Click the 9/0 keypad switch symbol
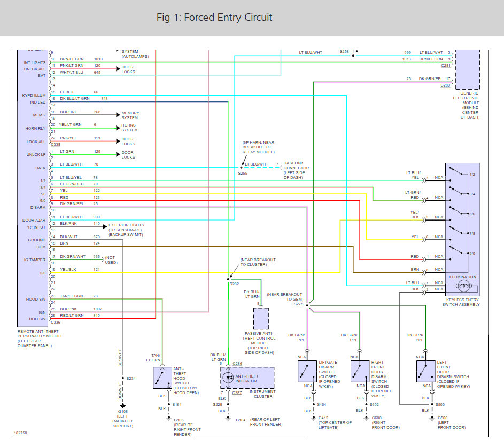Screen dimensions: 504x448 coord(459,250)
